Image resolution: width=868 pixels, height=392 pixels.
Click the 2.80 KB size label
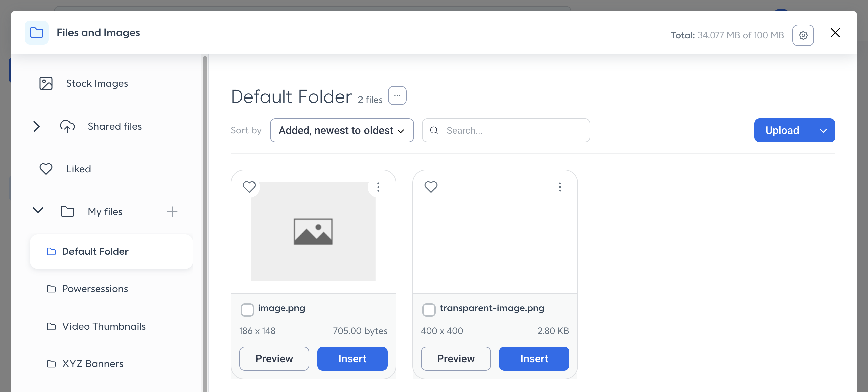[553, 331]
